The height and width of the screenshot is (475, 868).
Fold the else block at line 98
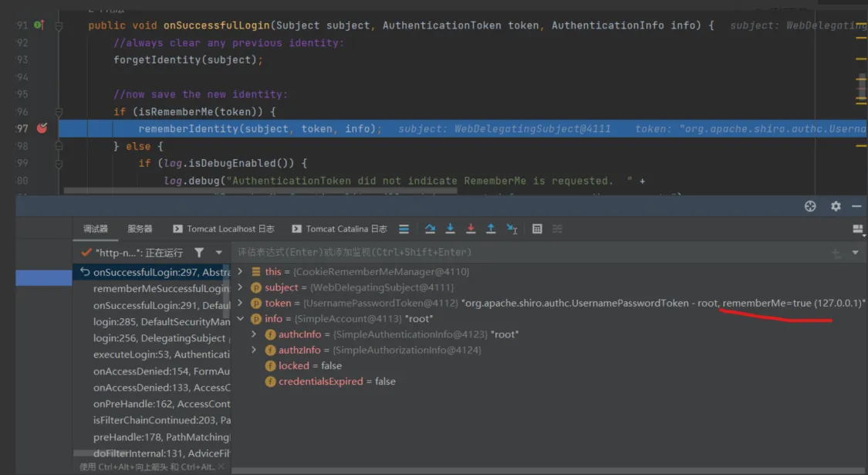(59, 146)
